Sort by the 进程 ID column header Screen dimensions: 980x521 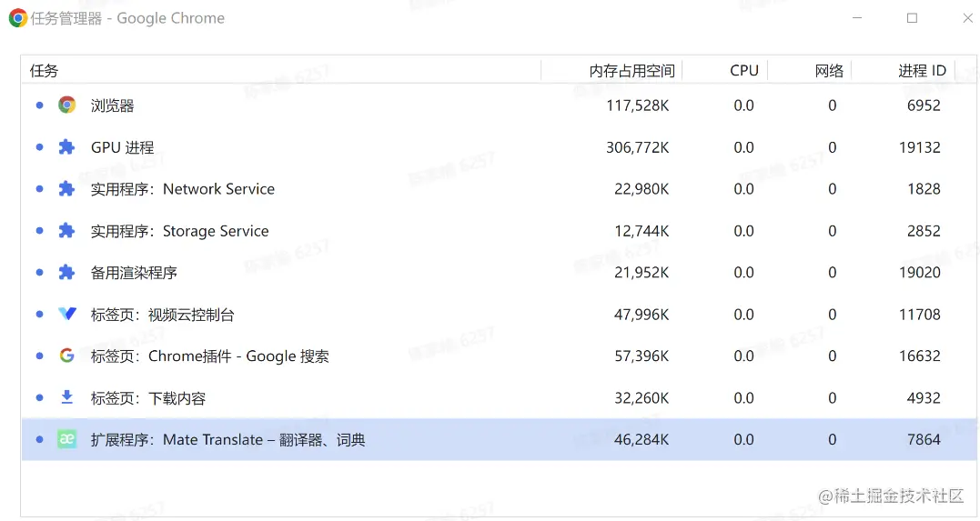click(x=904, y=71)
